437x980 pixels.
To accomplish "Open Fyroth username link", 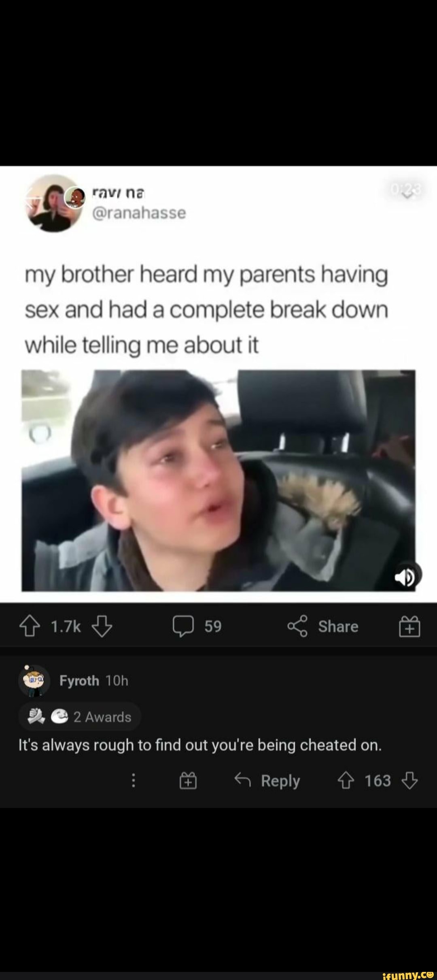I will click(x=79, y=681).
